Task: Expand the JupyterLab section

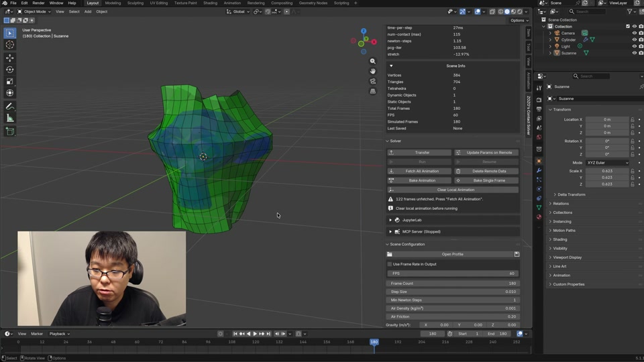Action: 390,220
